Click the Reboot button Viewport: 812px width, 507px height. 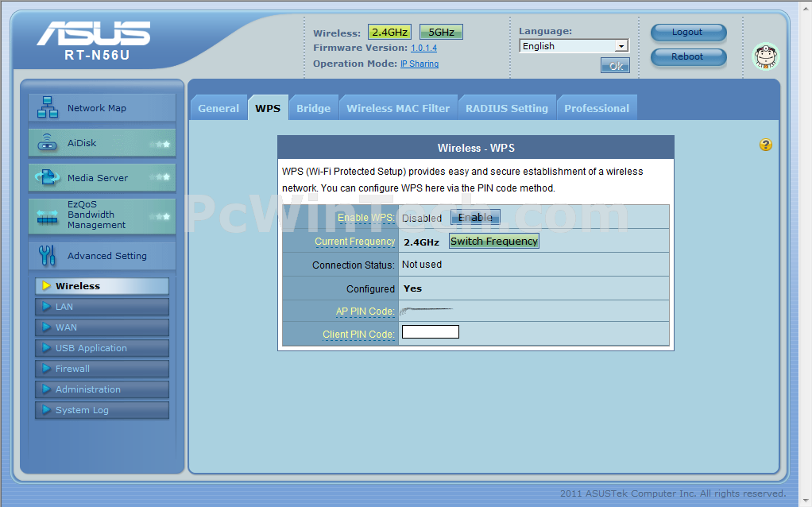point(688,57)
